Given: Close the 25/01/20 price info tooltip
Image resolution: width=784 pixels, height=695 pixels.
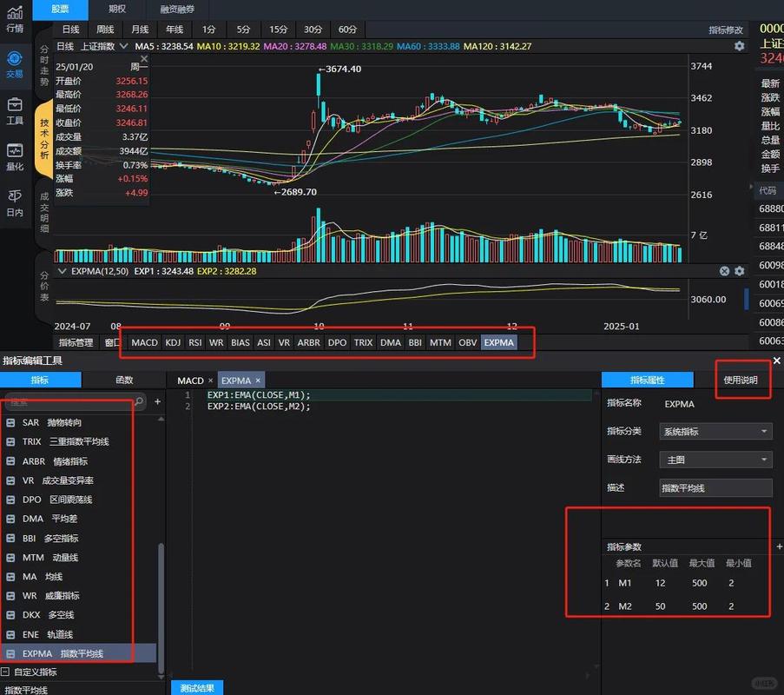Looking at the screenshot, I should click(144, 58).
